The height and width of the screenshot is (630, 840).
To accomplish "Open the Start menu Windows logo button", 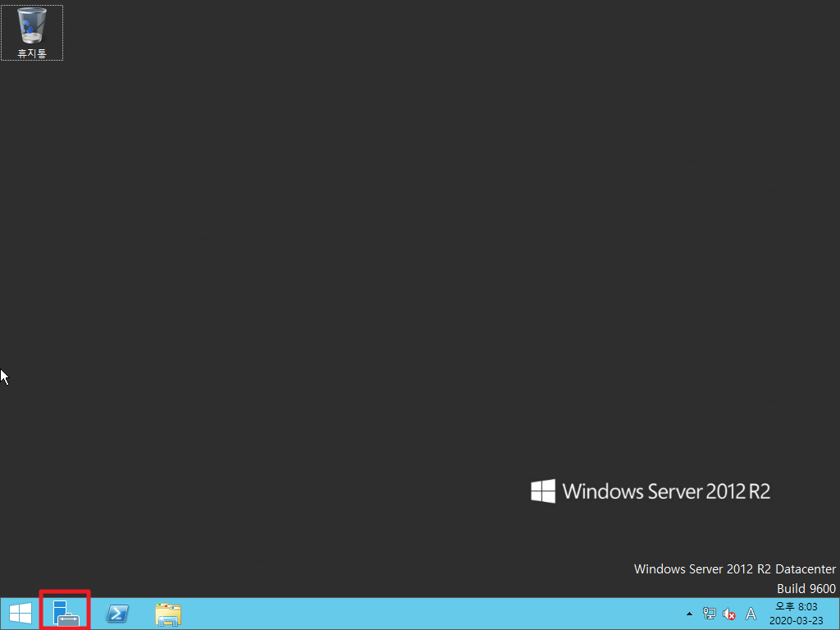I will coord(21,614).
